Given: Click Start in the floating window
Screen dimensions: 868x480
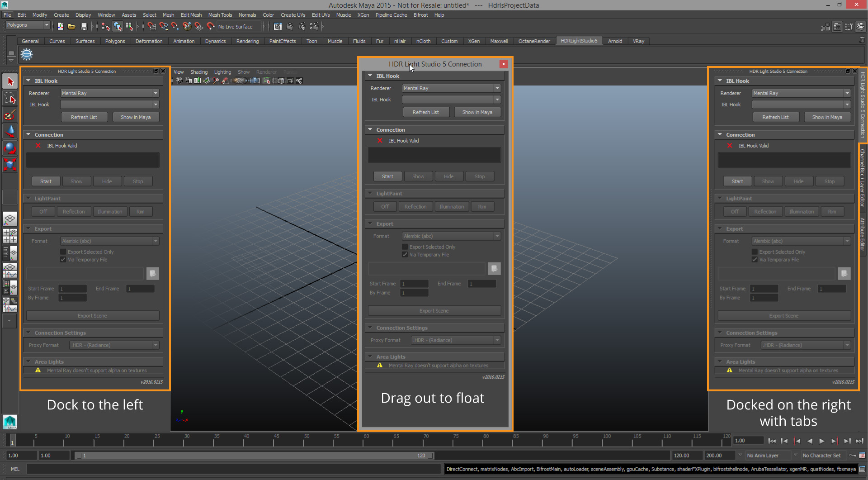Looking at the screenshot, I should pyautogui.click(x=387, y=176).
